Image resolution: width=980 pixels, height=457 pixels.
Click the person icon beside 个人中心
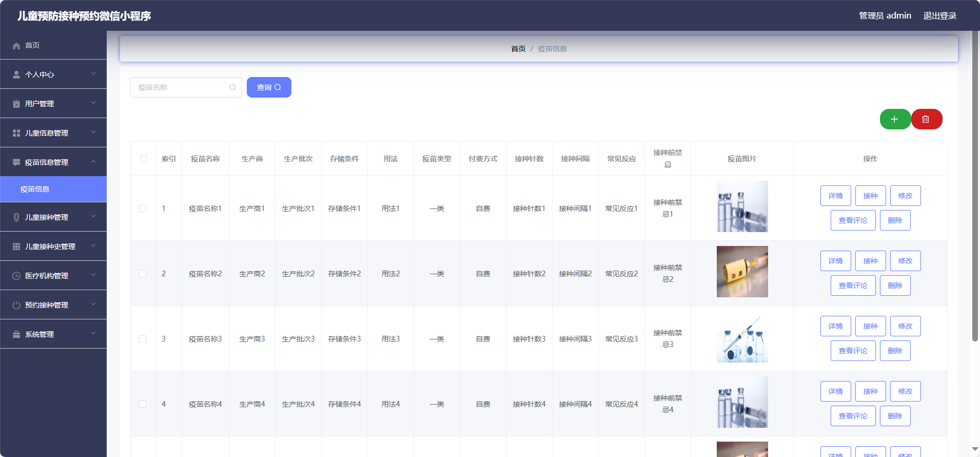(16, 75)
